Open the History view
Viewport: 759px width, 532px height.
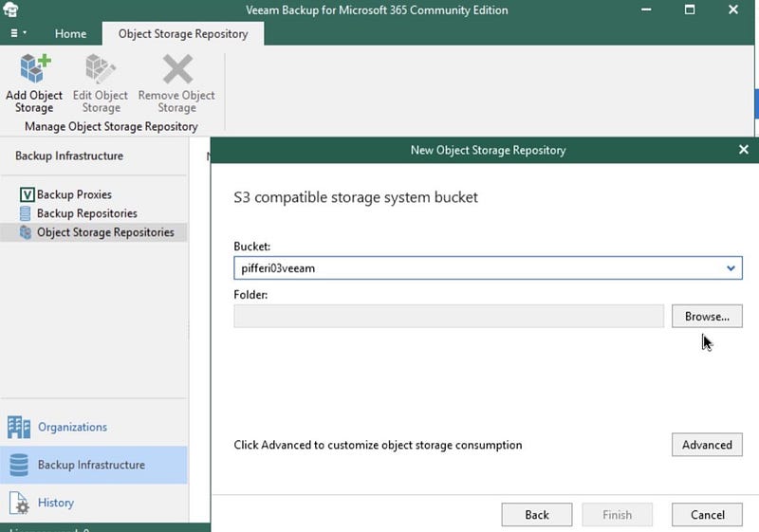[x=94, y=503]
